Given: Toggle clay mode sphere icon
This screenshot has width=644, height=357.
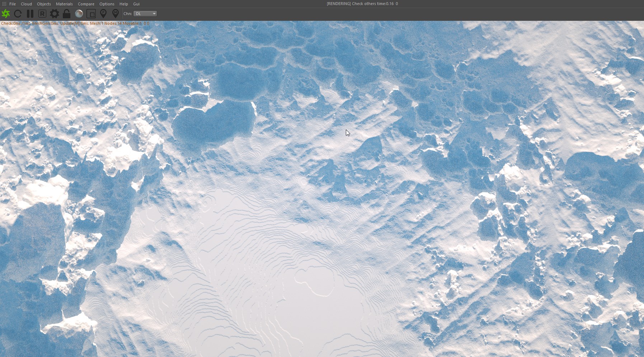Looking at the screenshot, I should tap(79, 14).
